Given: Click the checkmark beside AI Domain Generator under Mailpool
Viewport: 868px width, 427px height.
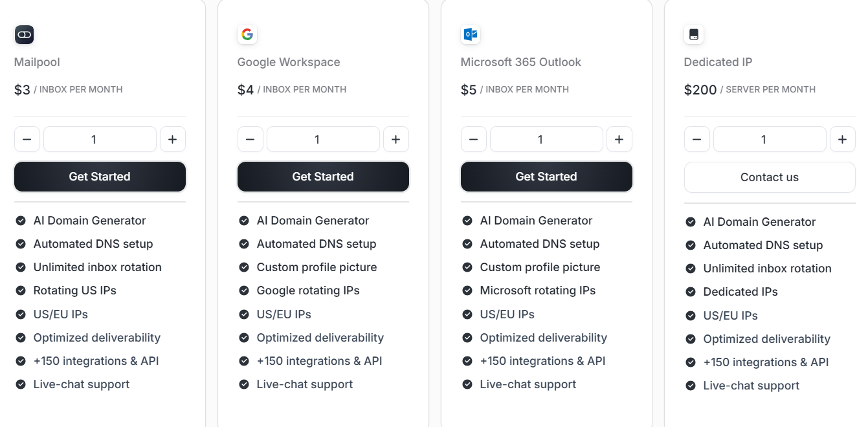Looking at the screenshot, I should tap(21, 220).
